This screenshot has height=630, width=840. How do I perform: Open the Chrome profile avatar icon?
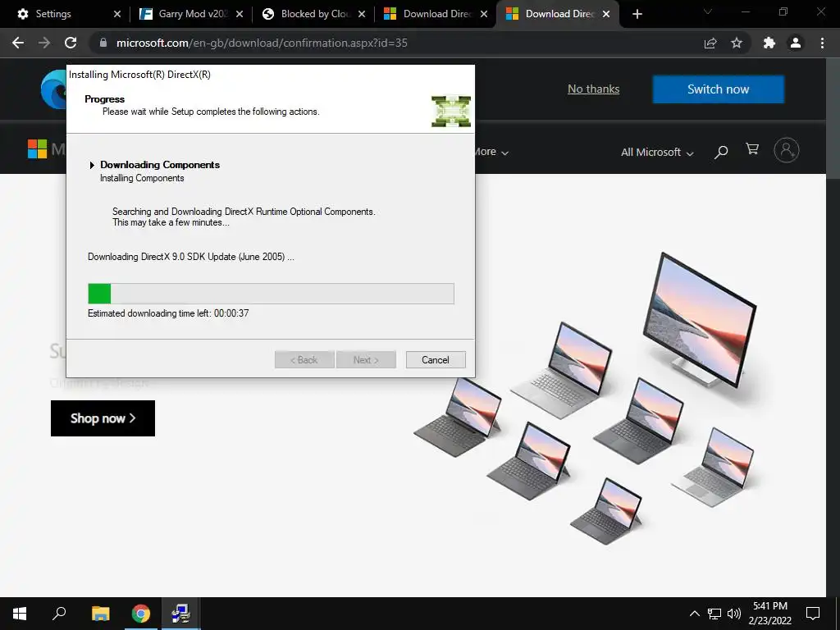[x=796, y=43]
